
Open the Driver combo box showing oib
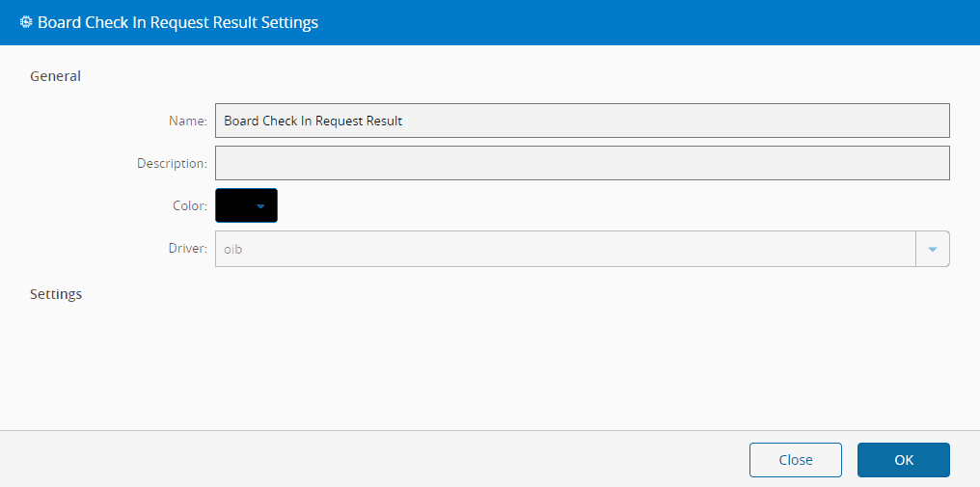point(564,249)
